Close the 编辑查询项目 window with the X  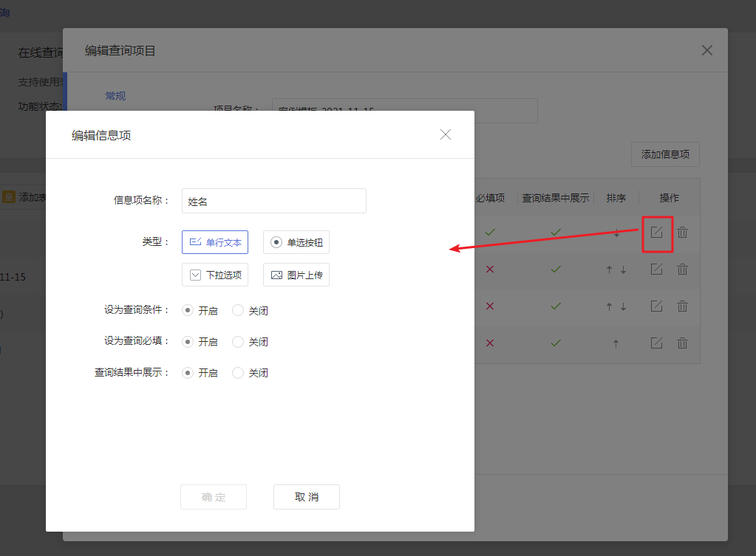coord(706,50)
